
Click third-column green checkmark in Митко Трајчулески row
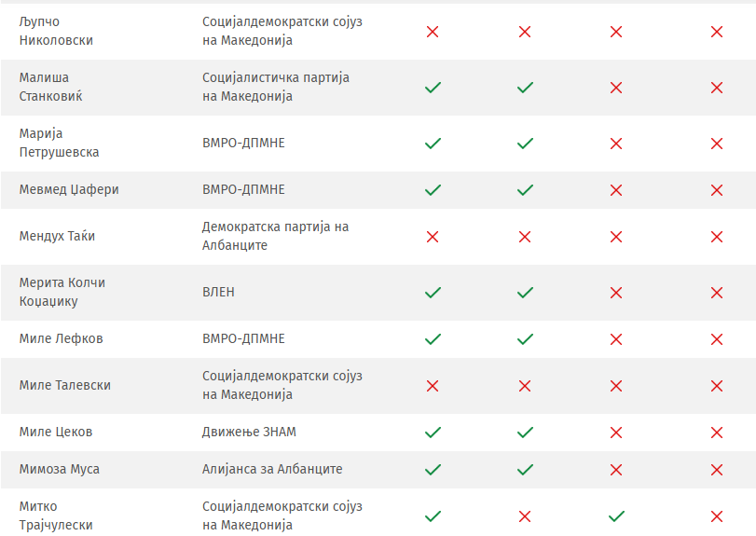616,516
